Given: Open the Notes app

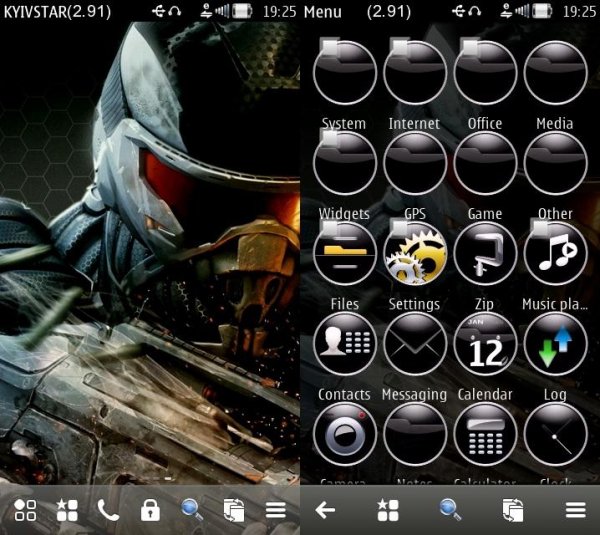Looking at the screenshot, I should pos(415,434).
